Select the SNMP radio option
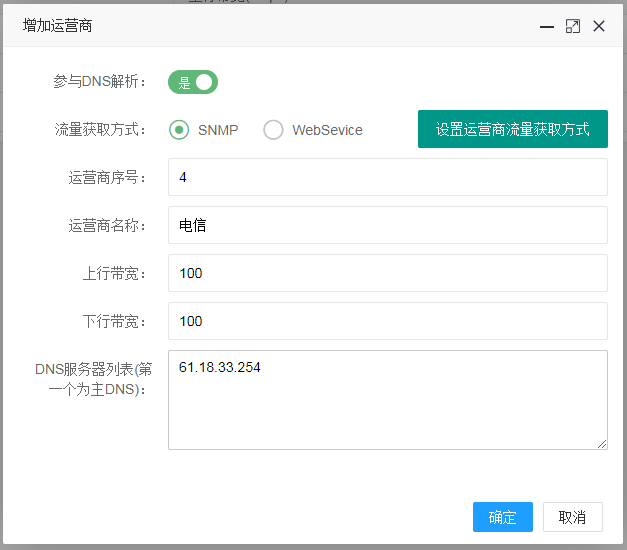Image resolution: width=627 pixels, height=550 pixels. 179,130
